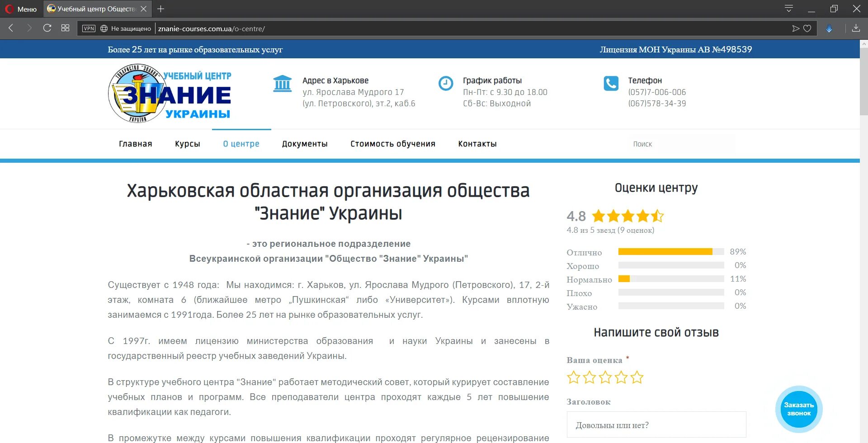Click the Нормально 11% rating bar

pos(671,279)
